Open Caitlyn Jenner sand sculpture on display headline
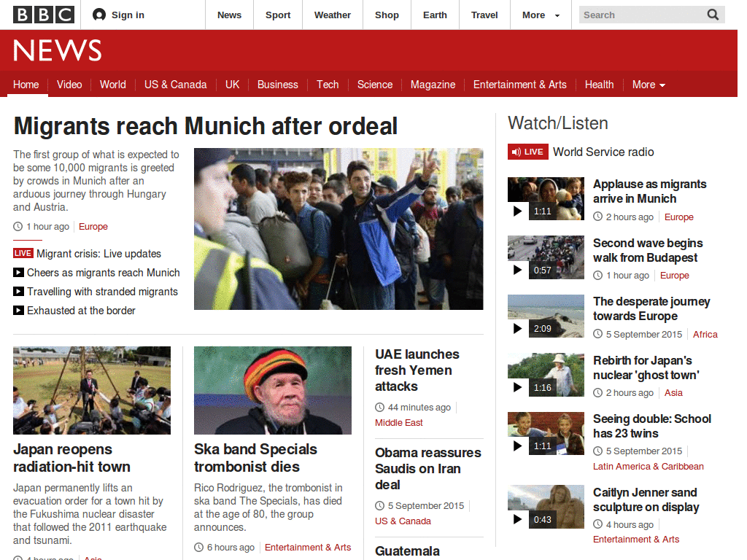Viewport: 747px width, 560px height. coord(646,499)
